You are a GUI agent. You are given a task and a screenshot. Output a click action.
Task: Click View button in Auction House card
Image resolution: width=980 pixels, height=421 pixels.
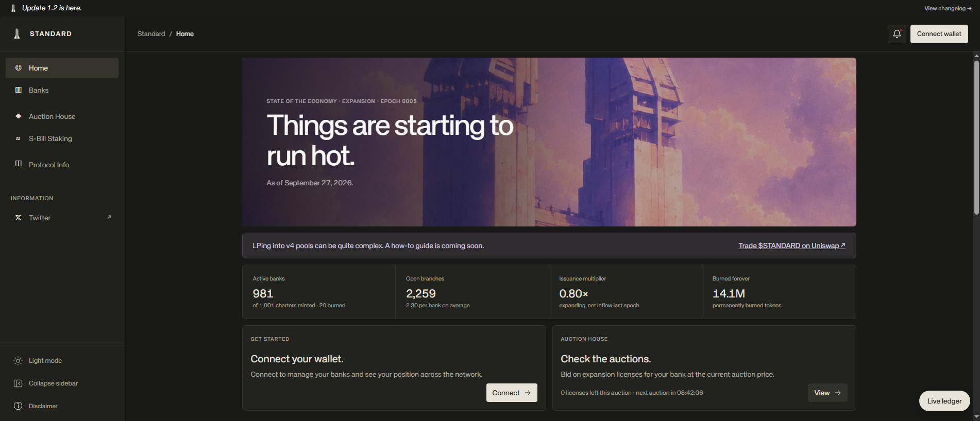[827, 393]
